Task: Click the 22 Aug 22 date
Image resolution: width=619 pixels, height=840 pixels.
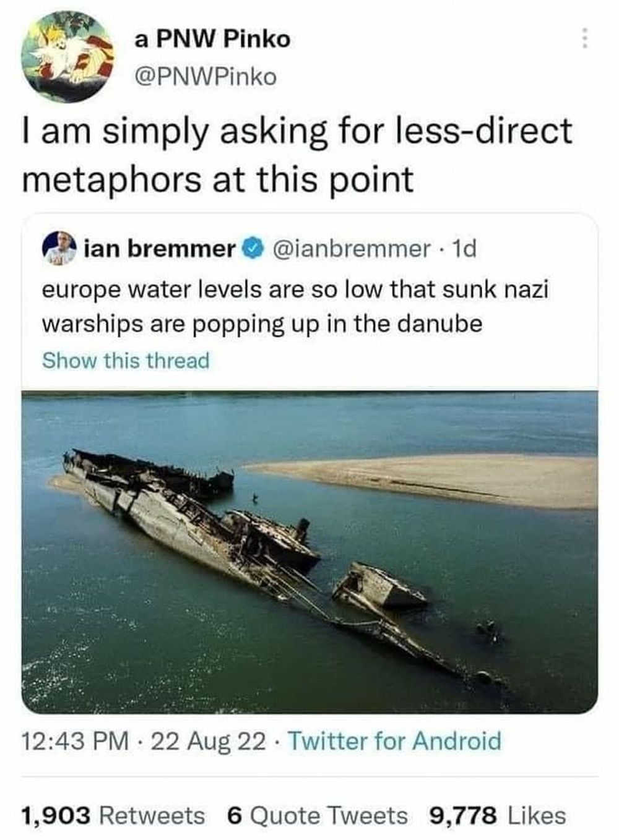Action: coord(209,740)
